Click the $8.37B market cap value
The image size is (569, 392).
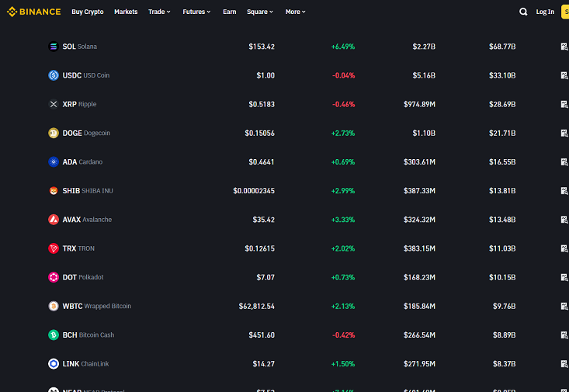point(504,364)
